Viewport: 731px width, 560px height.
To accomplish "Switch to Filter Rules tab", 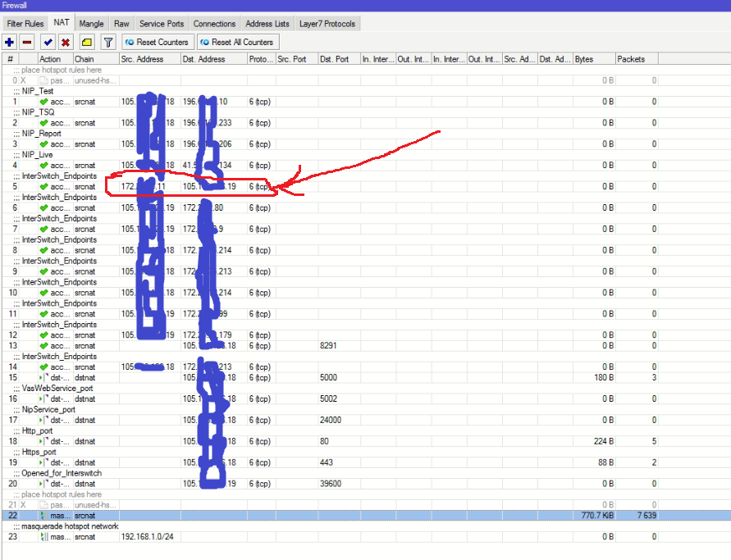I will click(25, 24).
